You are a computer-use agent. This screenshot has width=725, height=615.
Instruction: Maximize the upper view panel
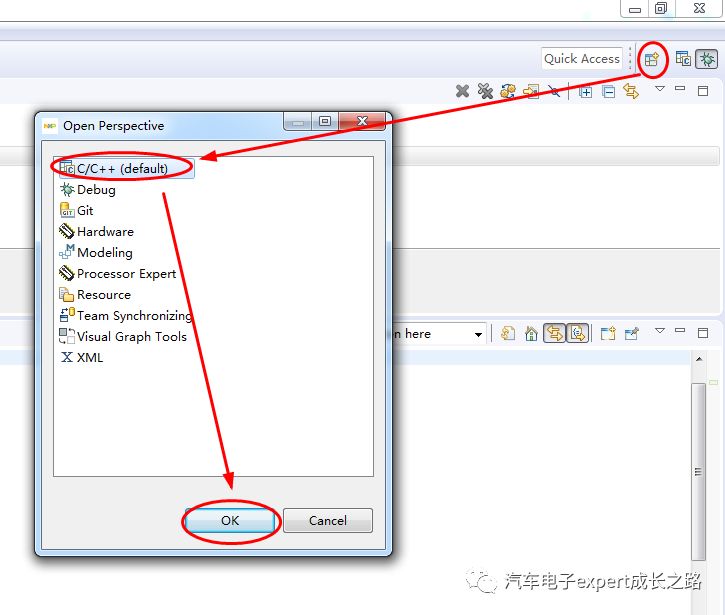pyautogui.click(x=703, y=91)
